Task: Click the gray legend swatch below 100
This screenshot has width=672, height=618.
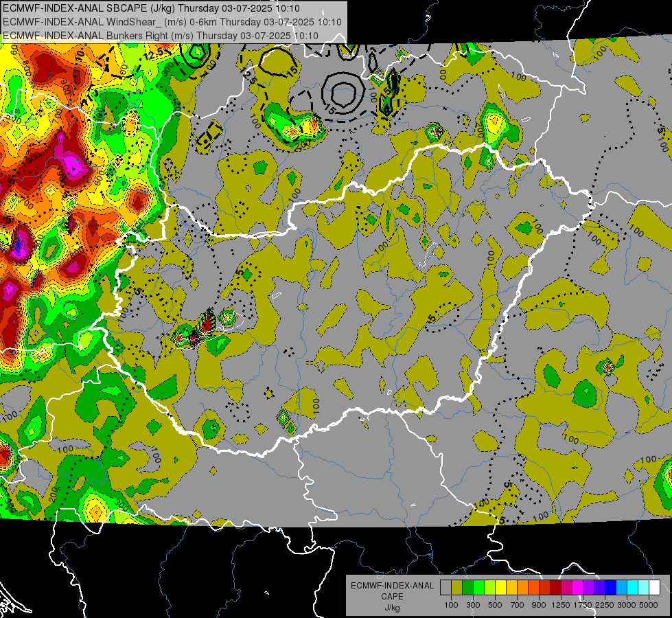Action: (445, 588)
